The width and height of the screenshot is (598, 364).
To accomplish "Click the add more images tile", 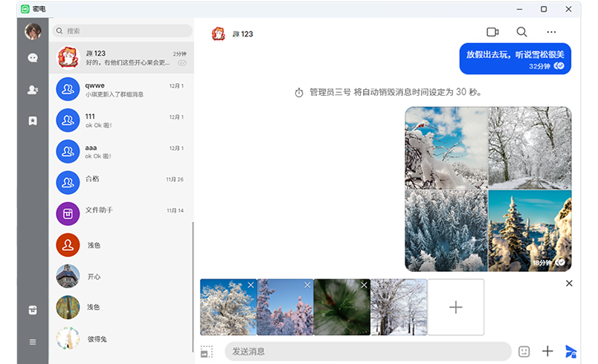I will click(x=456, y=307).
